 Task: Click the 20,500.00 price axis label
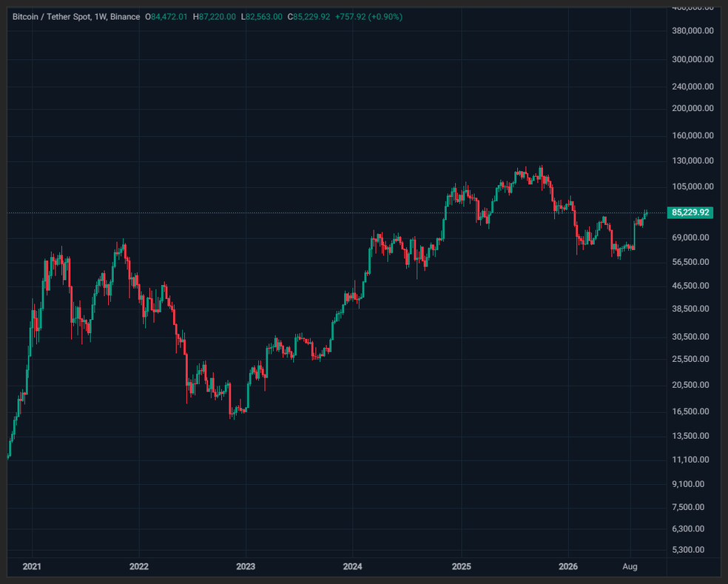tap(690, 385)
